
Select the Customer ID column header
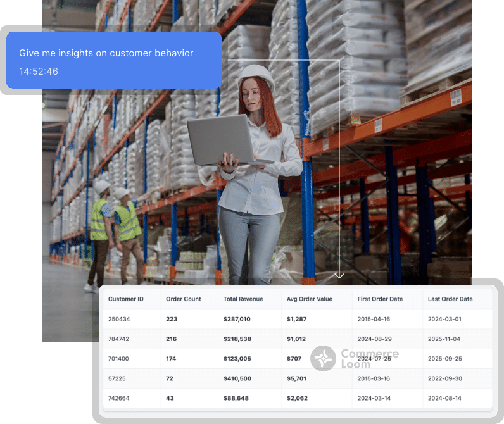coord(125,299)
